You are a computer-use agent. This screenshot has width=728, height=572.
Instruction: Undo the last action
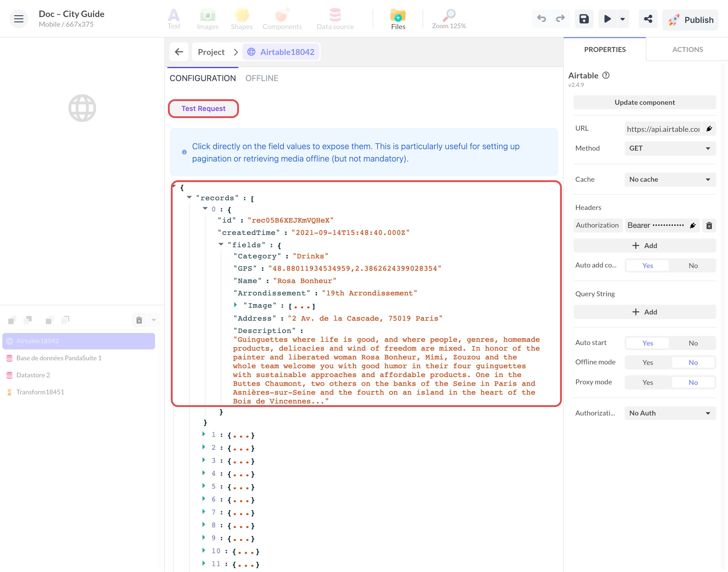pyautogui.click(x=542, y=19)
